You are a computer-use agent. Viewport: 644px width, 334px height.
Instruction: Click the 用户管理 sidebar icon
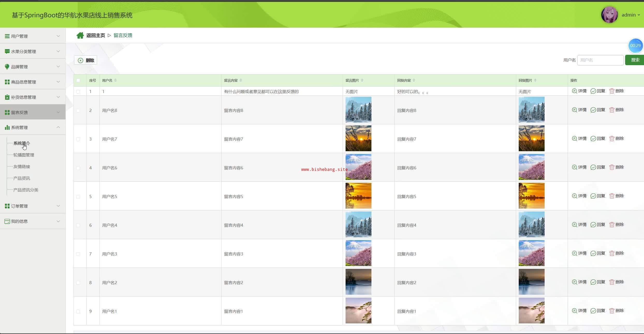pos(7,36)
